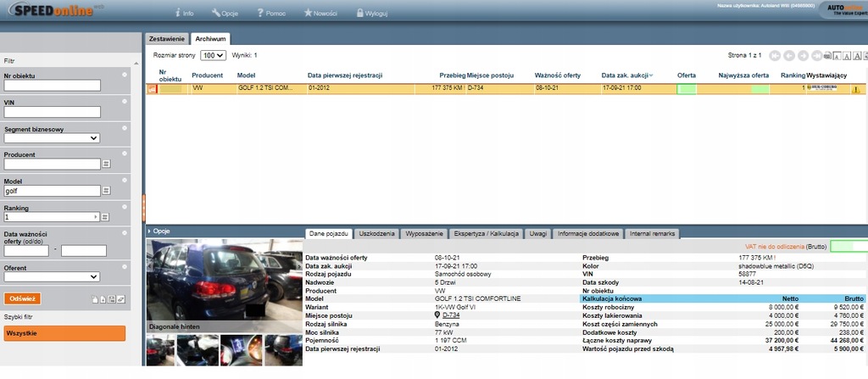
Task: Sort by Producent column header
Action: 207,75
